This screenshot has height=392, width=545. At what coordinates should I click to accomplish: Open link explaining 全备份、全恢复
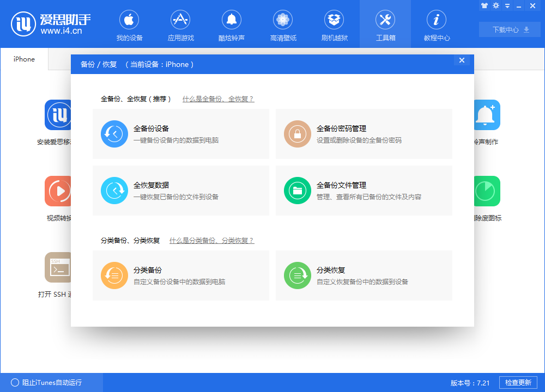point(218,99)
